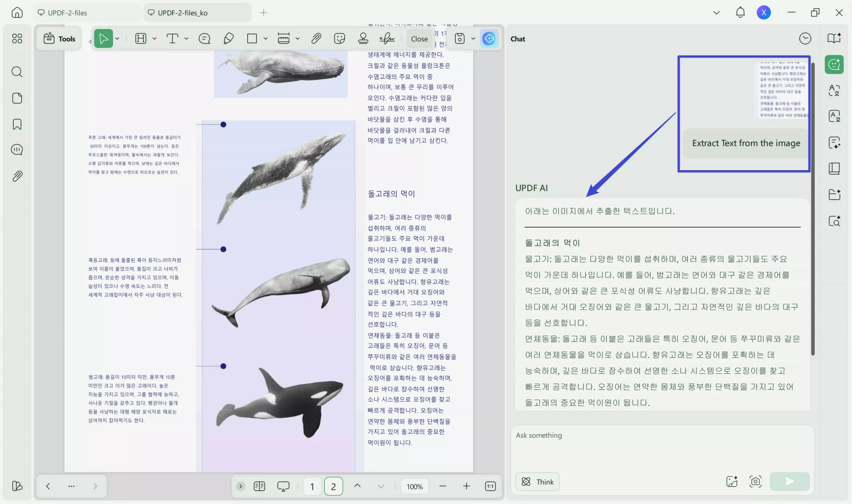852x504 pixels.
Task: Select the attach file paperclip tool
Action: [316, 38]
